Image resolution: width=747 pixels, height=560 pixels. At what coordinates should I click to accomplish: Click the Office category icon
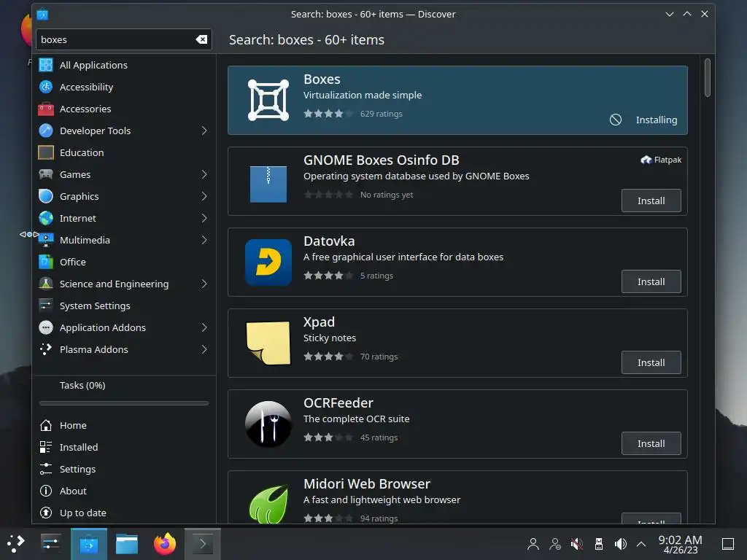46,262
